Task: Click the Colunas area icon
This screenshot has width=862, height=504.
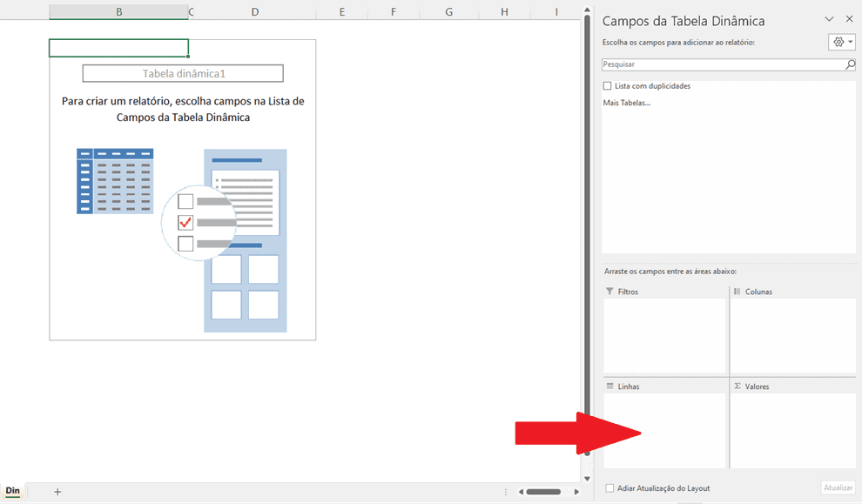Action: click(737, 292)
